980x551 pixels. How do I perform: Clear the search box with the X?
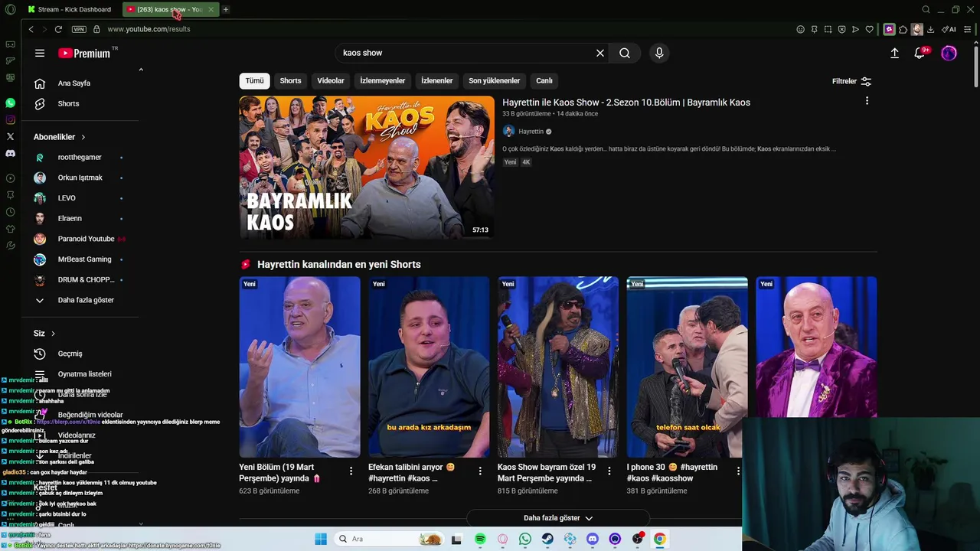[600, 53]
